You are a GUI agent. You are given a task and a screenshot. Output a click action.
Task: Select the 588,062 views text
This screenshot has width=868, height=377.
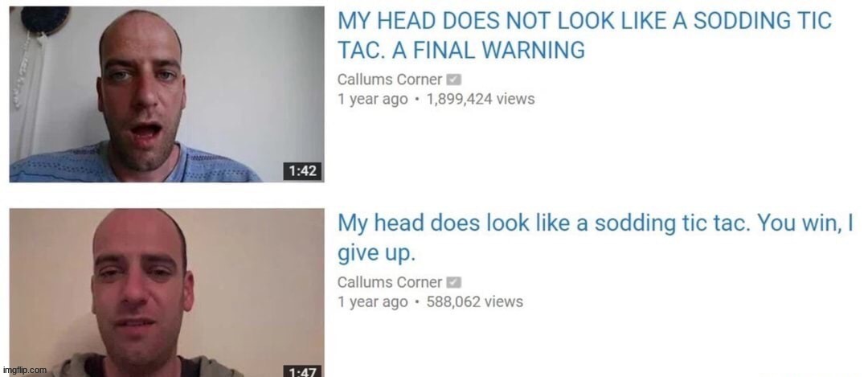[x=474, y=302]
